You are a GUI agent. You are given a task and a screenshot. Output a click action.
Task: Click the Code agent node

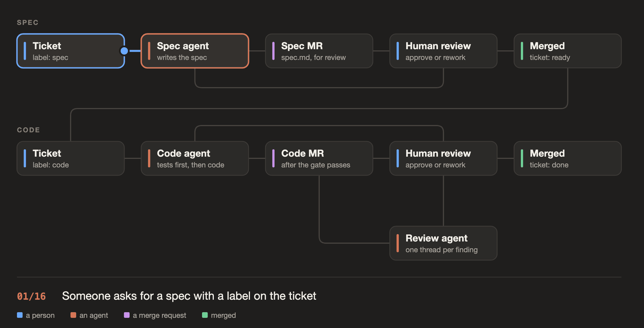[x=195, y=158]
